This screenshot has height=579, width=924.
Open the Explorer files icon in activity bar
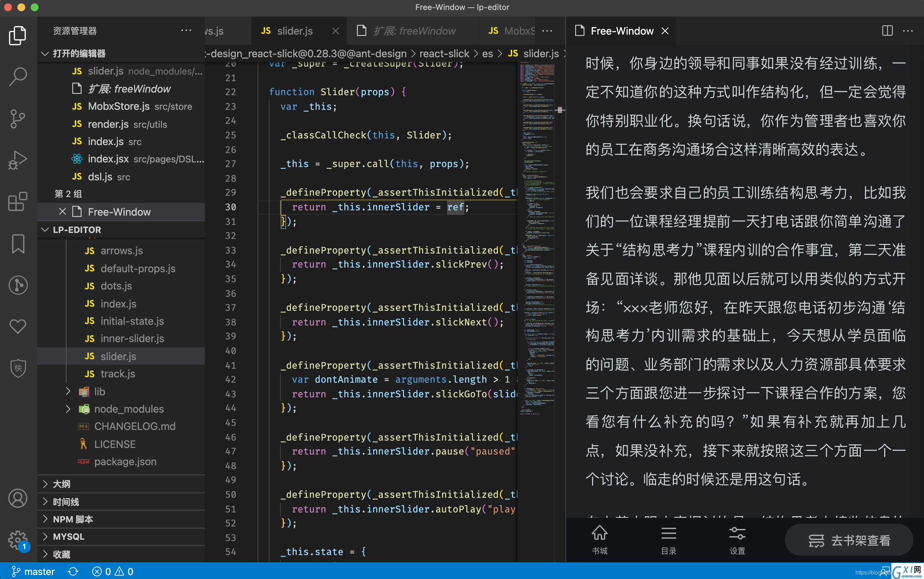point(18,35)
